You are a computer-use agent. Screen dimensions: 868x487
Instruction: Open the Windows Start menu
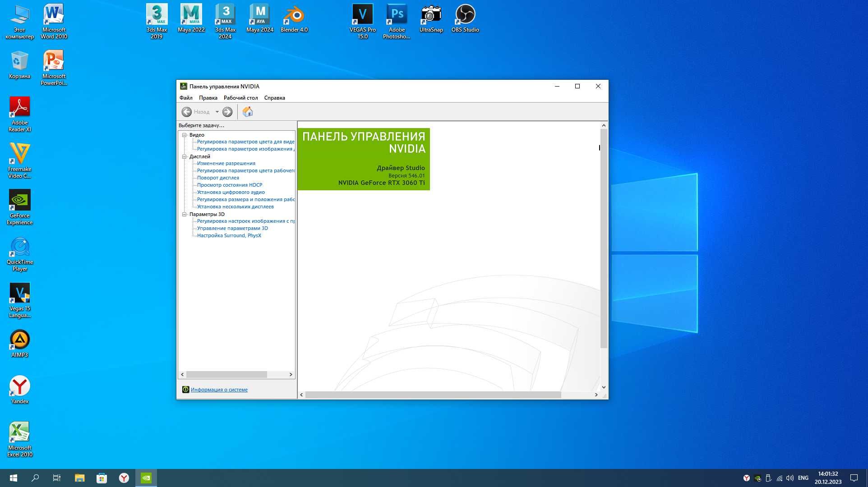coord(13,478)
